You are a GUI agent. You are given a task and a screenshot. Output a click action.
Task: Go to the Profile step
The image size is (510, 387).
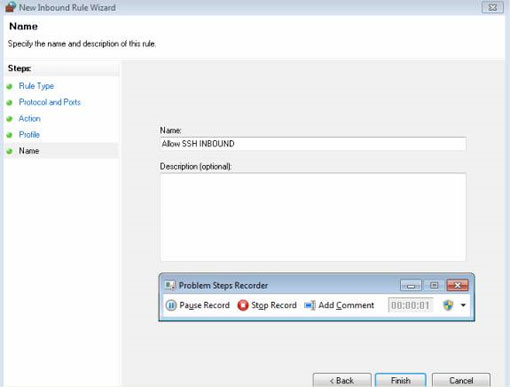[x=29, y=134]
